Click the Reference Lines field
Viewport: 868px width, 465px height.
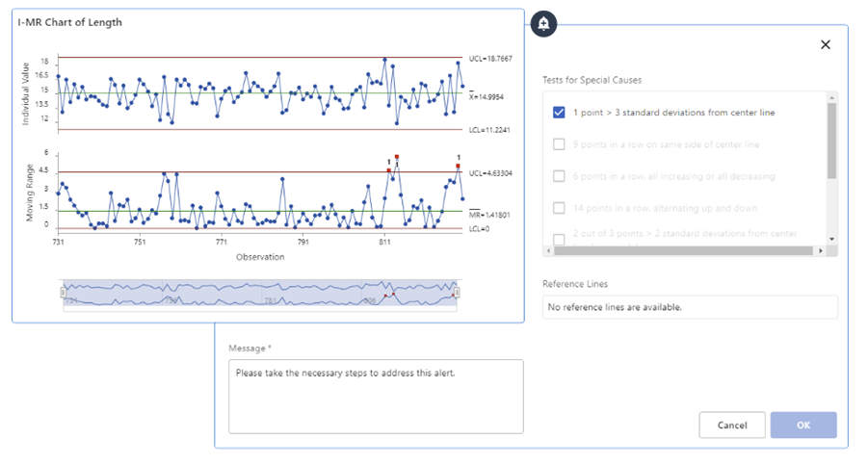[x=690, y=307]
